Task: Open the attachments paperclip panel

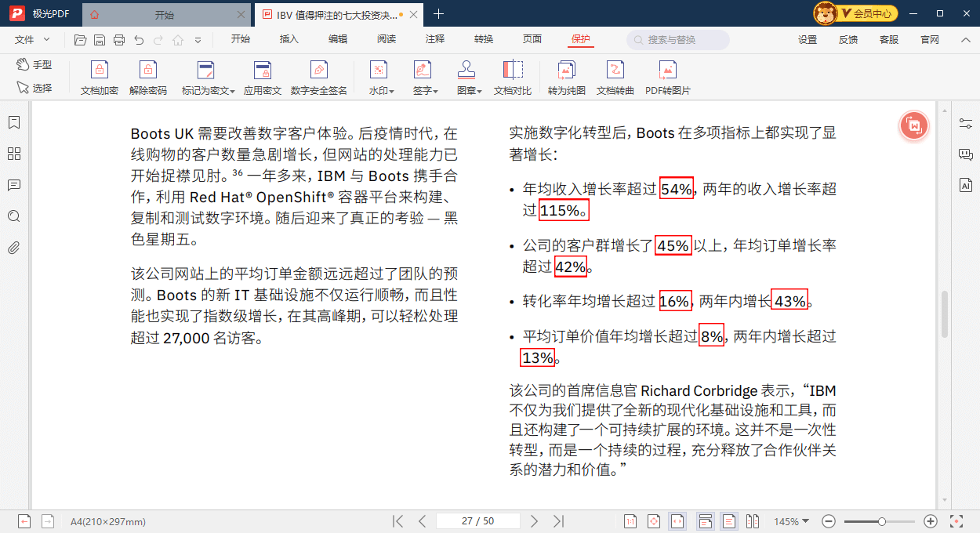Action: 14,248
